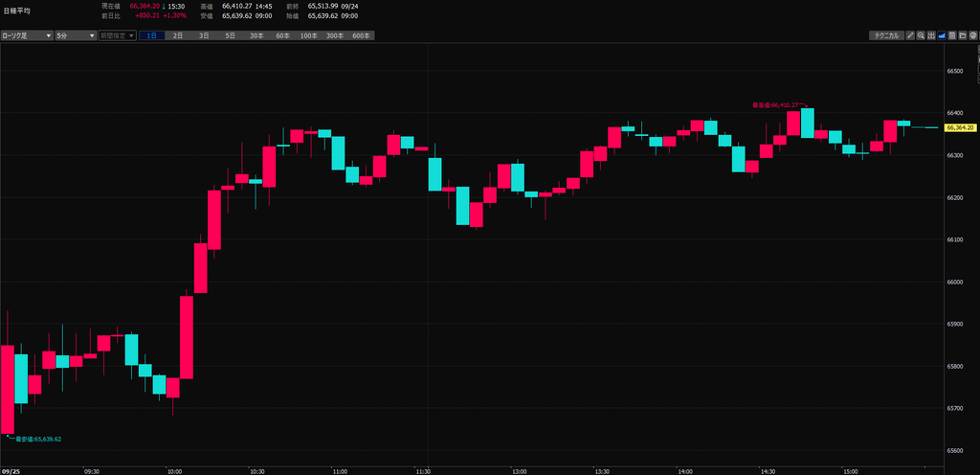Choose the 100本 bar count option
Screen dimensions: 980x475
click(x=309, y=36)
